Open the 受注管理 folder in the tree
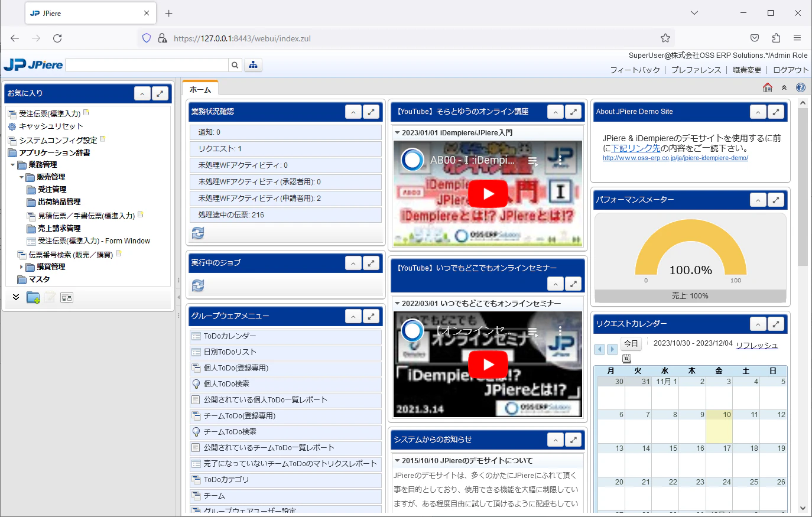 click(x=52, y=190)
